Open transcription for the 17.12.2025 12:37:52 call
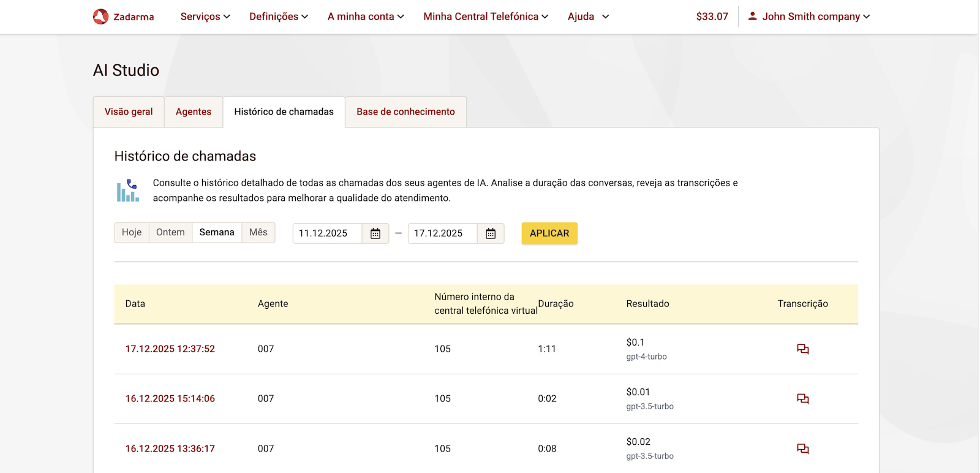This screenshot has height=473, width=980. [802, 349]
